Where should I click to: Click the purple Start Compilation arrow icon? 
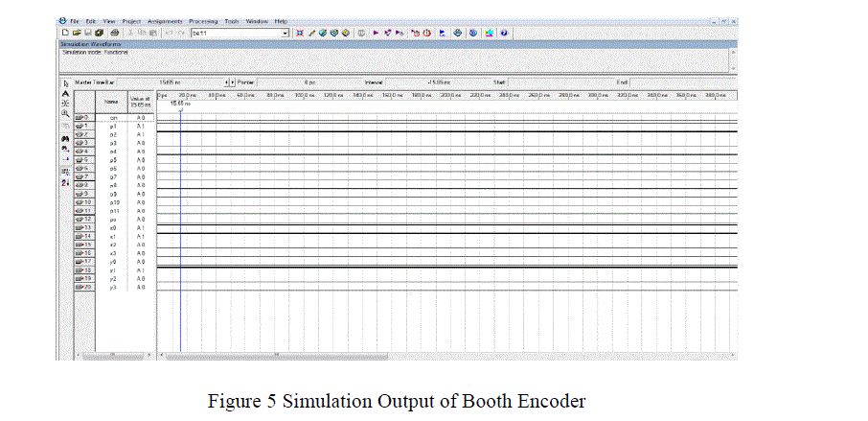[x=375, y=33]
